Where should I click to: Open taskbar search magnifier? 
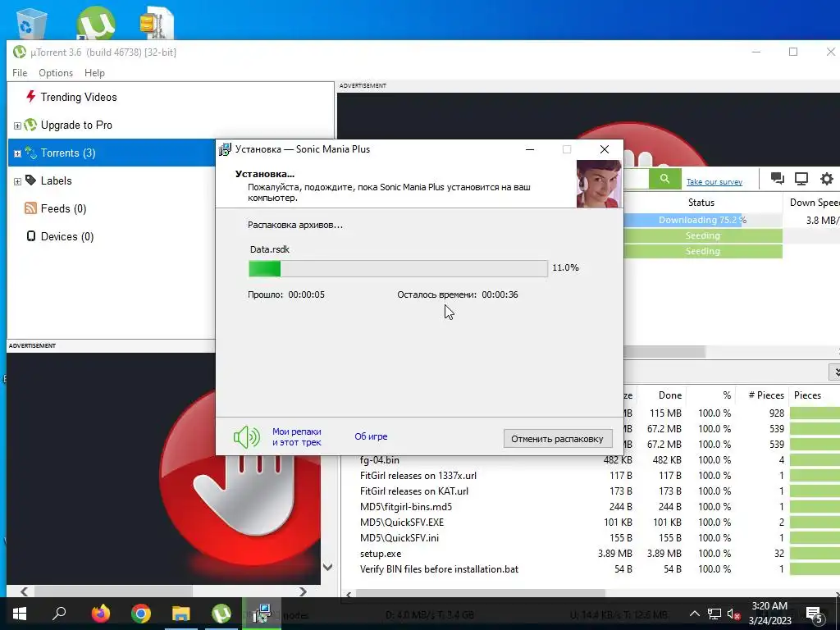(x=59, y=614)
